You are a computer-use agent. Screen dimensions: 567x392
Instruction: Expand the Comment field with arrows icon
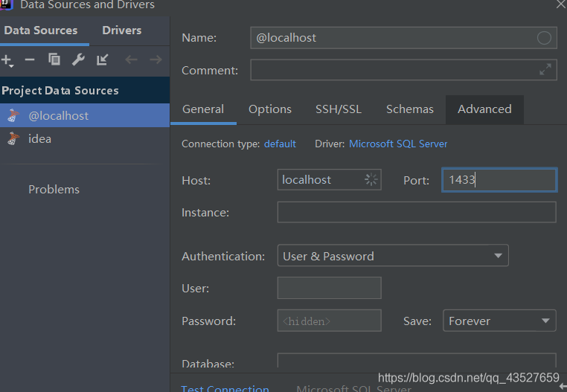pos(545,70)
